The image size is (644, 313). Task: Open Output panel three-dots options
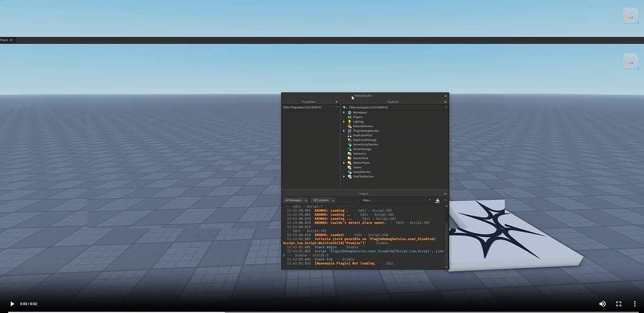coord(445,200)
